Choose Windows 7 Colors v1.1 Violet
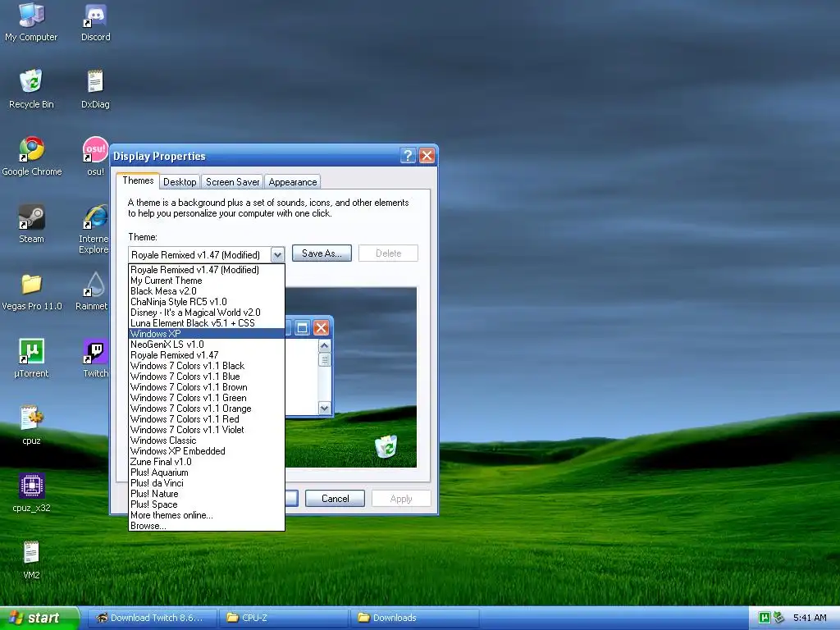Image resolution: width=840 pixels, height=630 pixels. click(206, 430)
